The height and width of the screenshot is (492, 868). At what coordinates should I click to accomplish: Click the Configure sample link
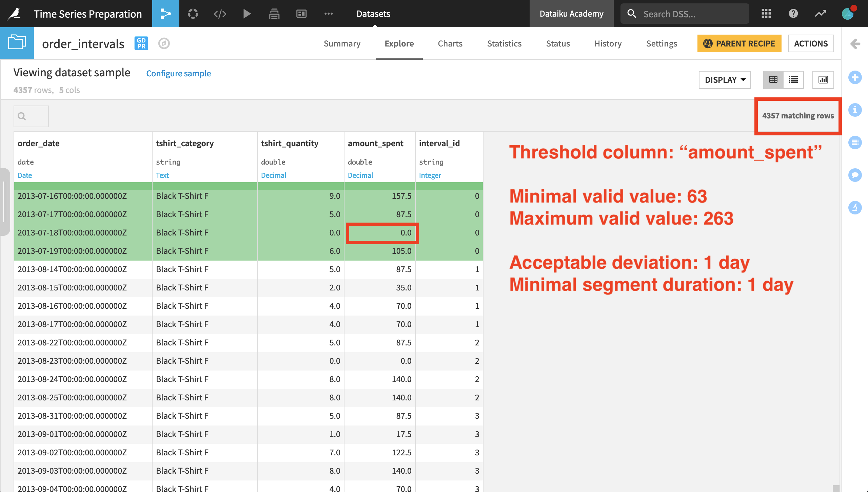[178, 73]
